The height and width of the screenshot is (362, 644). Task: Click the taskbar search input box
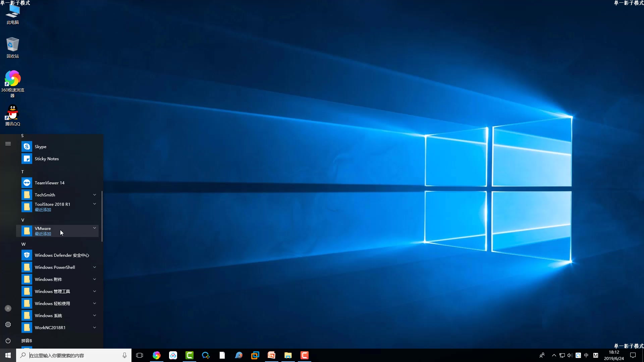tap(74, 355)
